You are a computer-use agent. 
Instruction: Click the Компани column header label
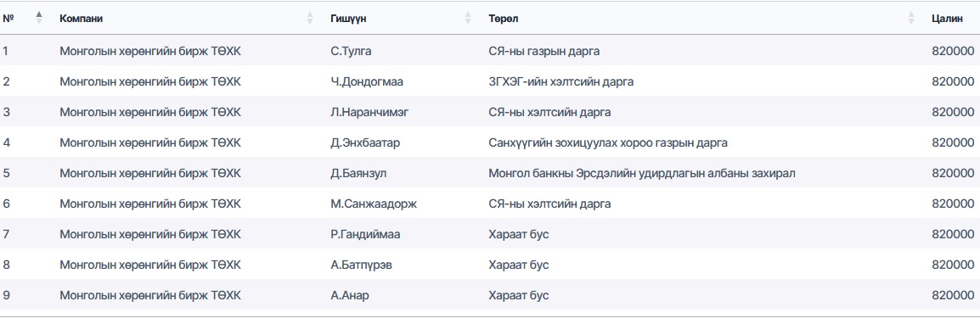coord(82,19)
